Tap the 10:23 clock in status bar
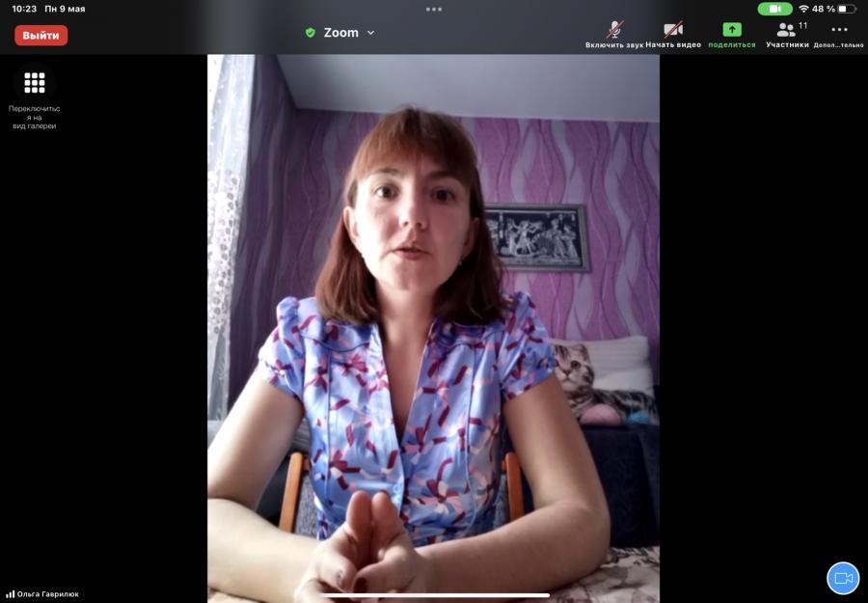This screenshot has width=868, height=603. click(24, 9)
